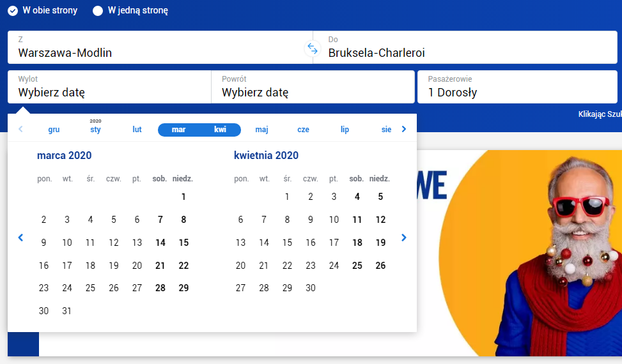The height and width of the screenshot is (364, 622).
Task: Pick March 14, 2020
Action: (160, 243)
